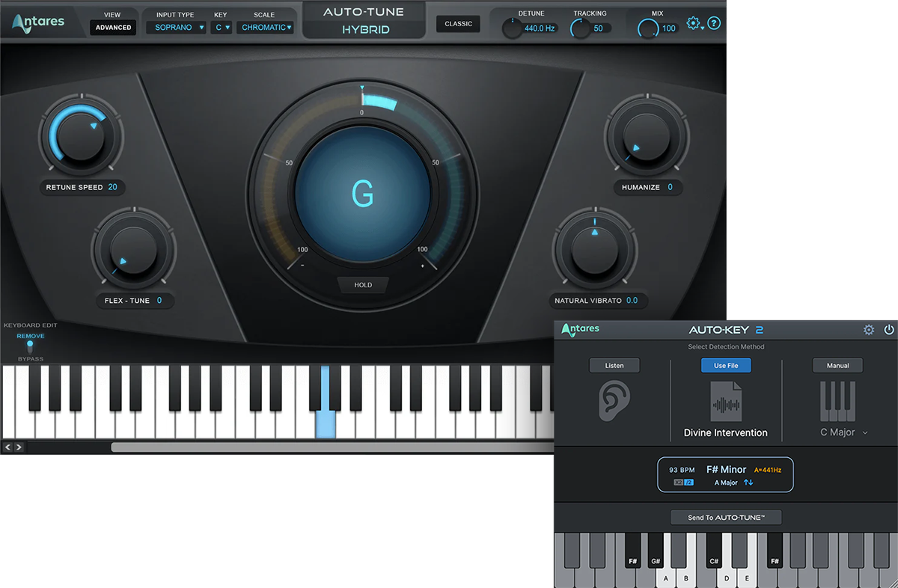The height and width of the screenshot is (588, 898).
Task: Open Auto-Key 2 settings gear
Action: click(x=869, y=330)
